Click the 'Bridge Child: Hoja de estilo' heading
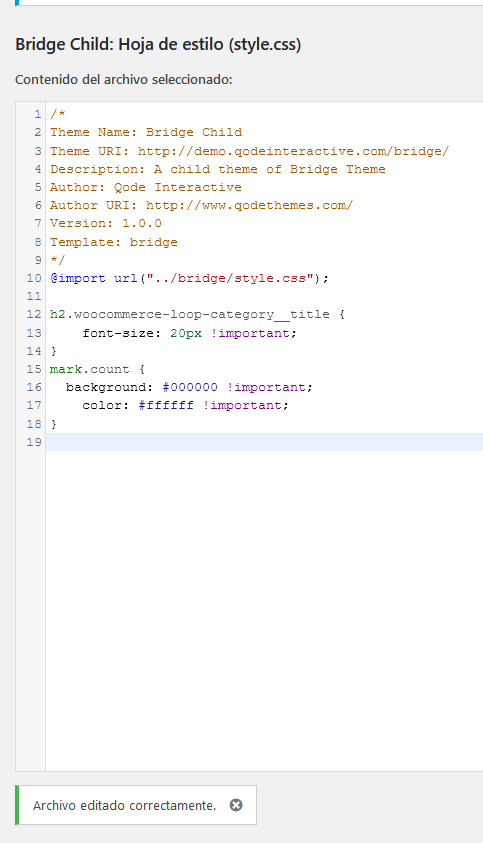 tap(158, 44)
